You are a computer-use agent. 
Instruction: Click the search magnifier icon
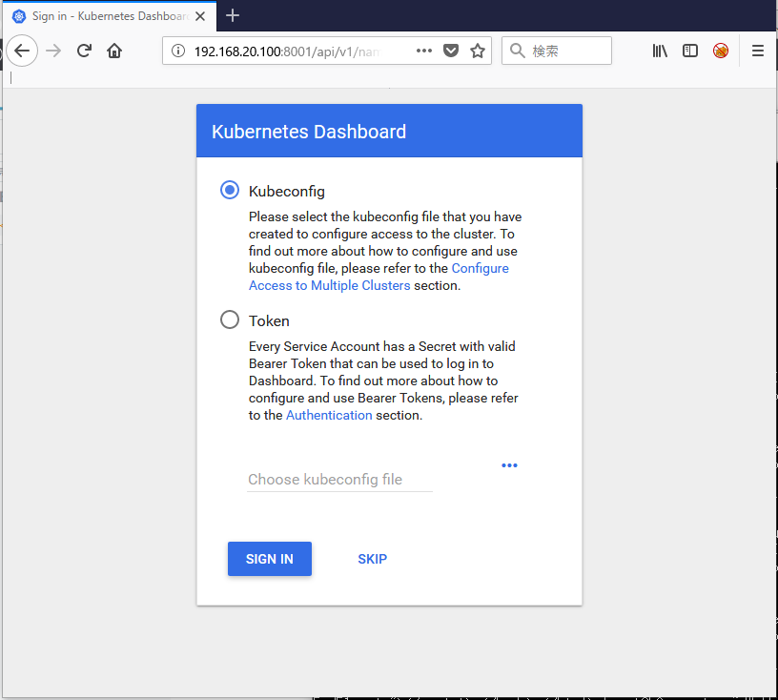tap(517, 51)
